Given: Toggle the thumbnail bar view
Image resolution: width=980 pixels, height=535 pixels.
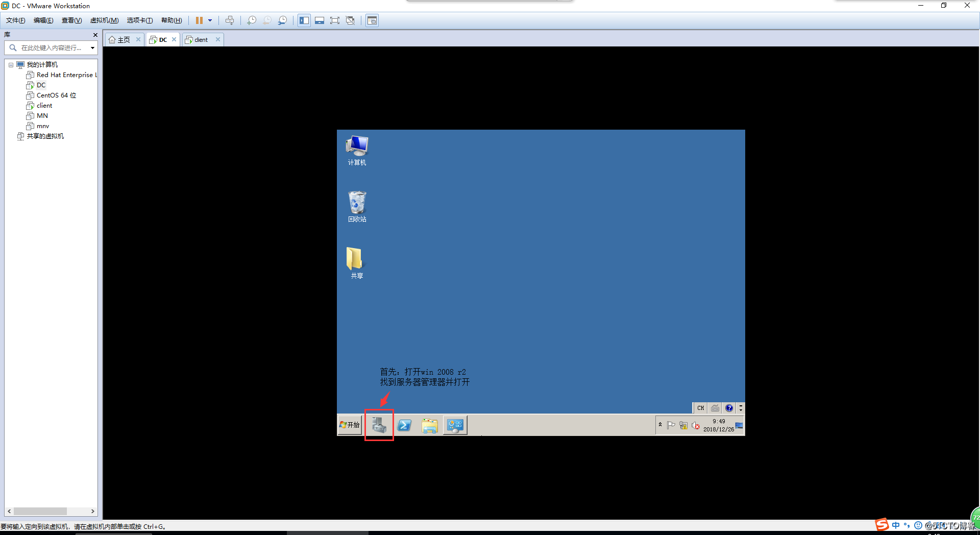Looking at the screenshot, I should (x=320, y=20).
